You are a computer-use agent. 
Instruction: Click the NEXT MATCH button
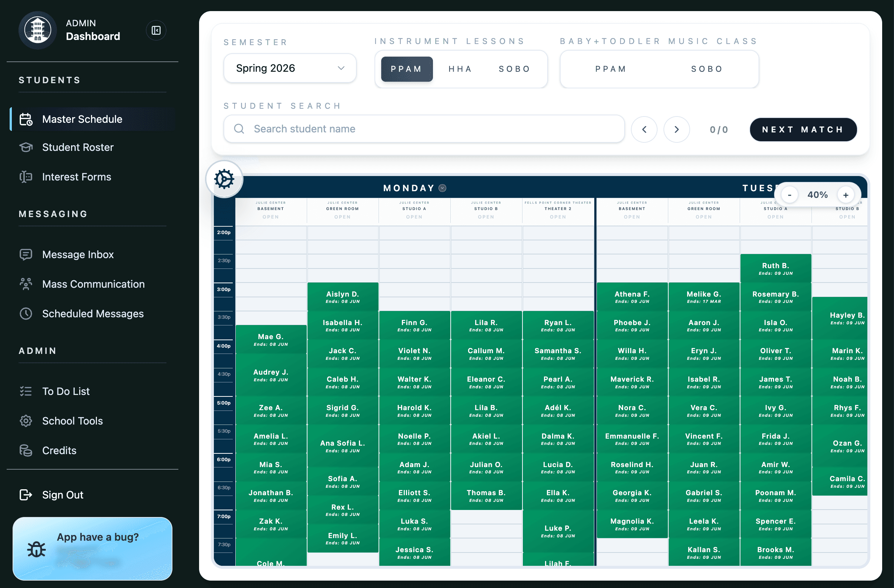click(803, 129)
